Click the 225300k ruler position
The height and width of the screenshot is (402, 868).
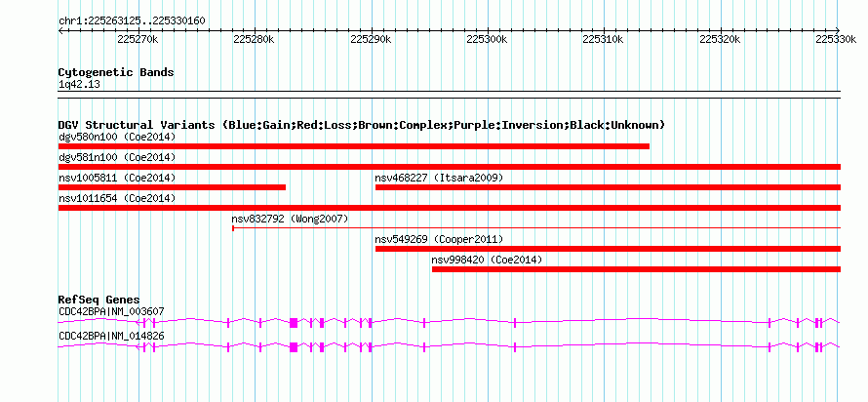pos(488,40)
